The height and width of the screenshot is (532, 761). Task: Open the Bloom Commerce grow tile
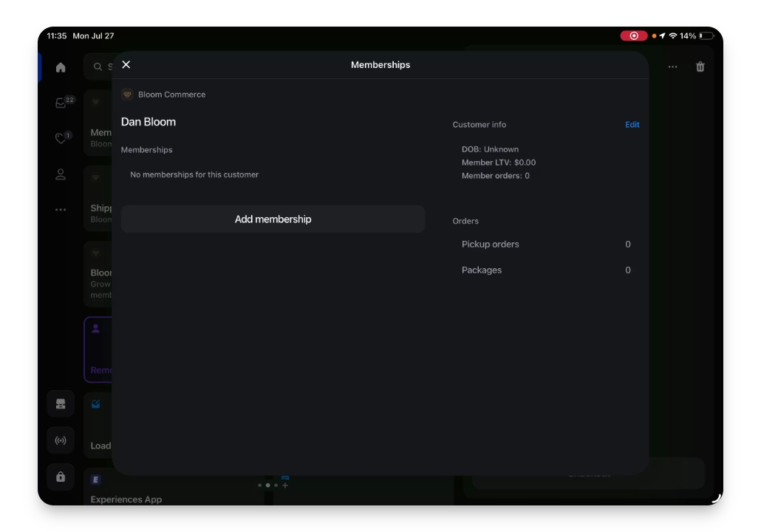click(98, 274)
